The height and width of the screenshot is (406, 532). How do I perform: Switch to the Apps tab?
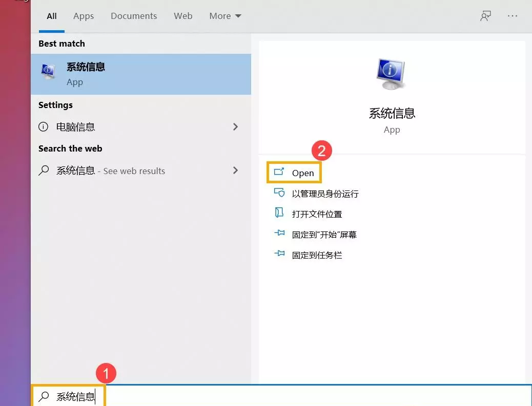pyautogui.click(x=84, y=16)
